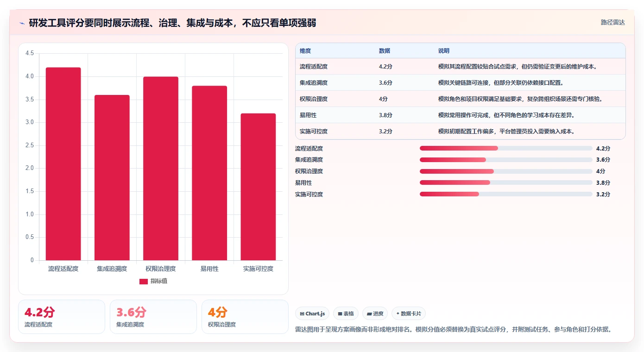This screenshot has height=352, width=644.
Task: Click the 3.2分 value in the table
Action: [385, 132]
